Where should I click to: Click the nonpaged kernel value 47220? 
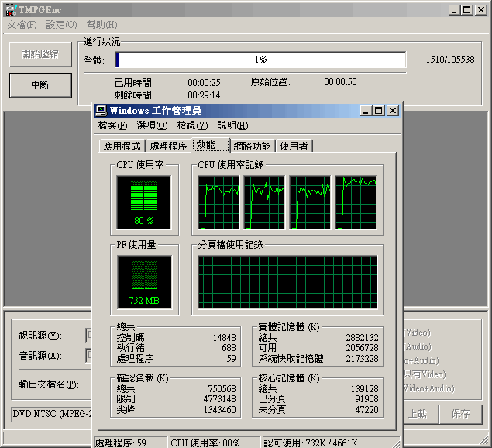coord(366,410)
